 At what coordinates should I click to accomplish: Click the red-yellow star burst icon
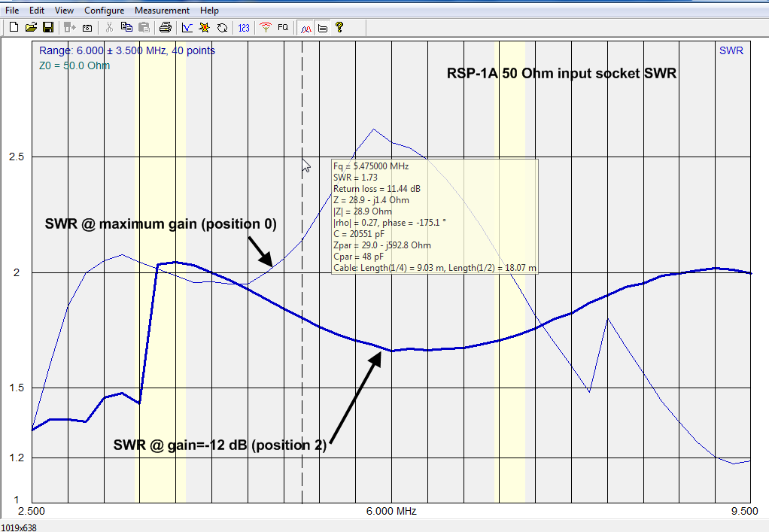(x=204, y=27)
